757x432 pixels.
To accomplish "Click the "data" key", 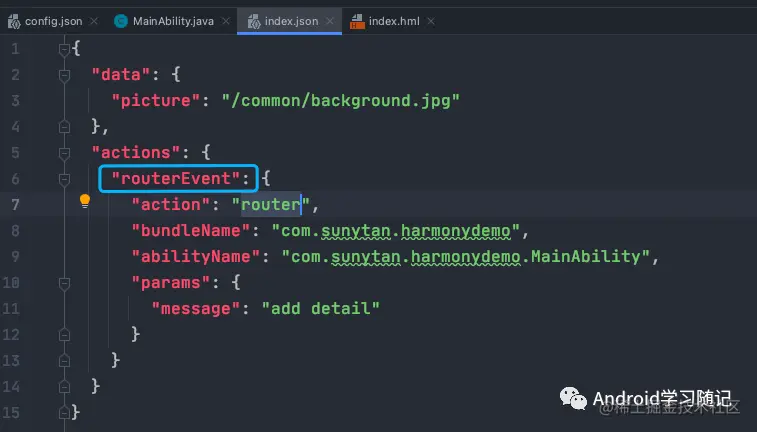I will 121,74.
